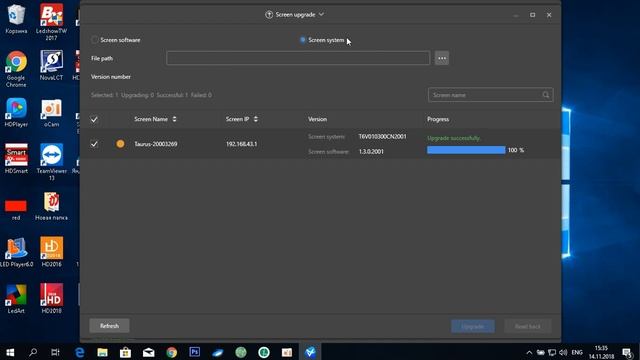The width and height of the screenshot is (640, 360).
Task: Open taskbar search
Action: 33,352
